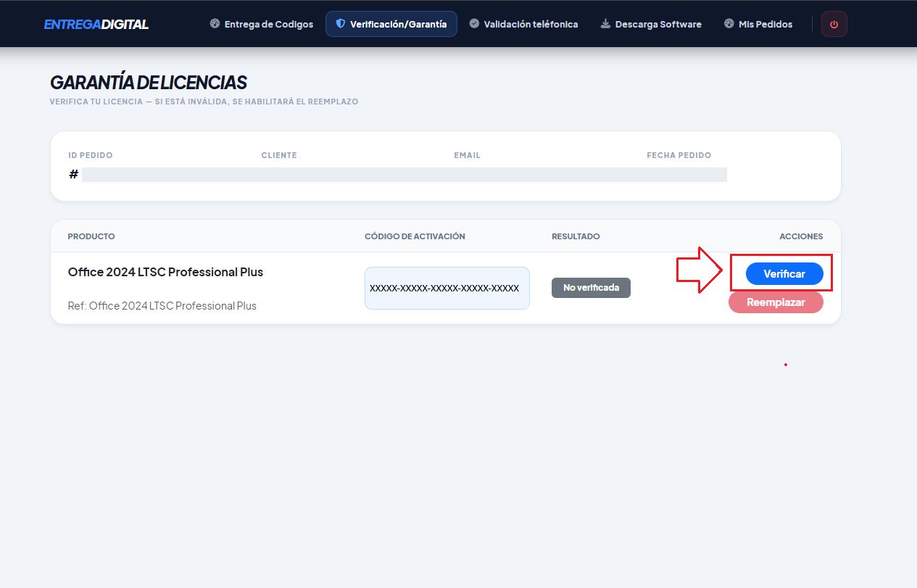Select the Verificación/Garantía tab
The image size is (917, 588).
[391, 24]
